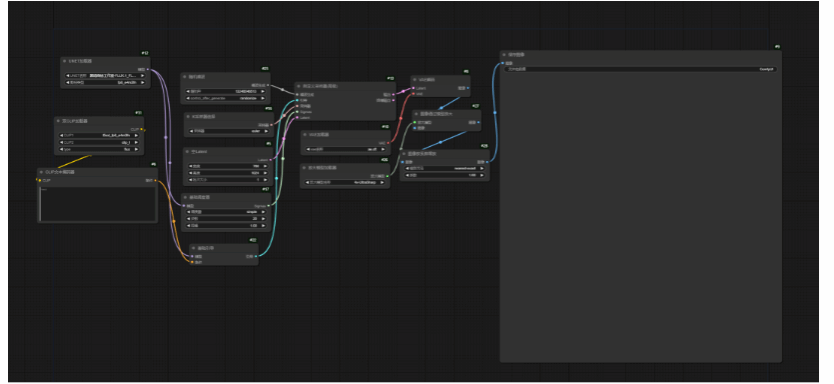Image resolution: width=834 pixels, height=384 pixels.
Task: Open the CLIP1 model combo box
Action: click(98, 136)
